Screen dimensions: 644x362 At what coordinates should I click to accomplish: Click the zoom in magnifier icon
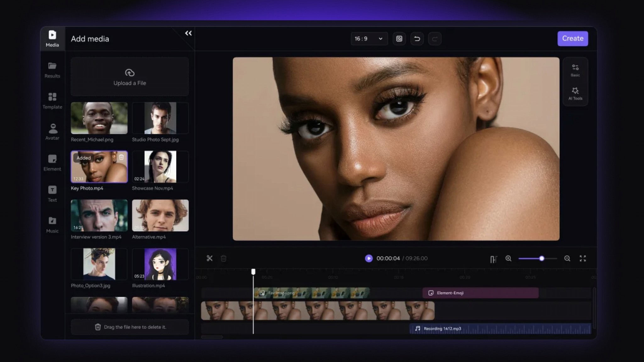click(508, 258)
